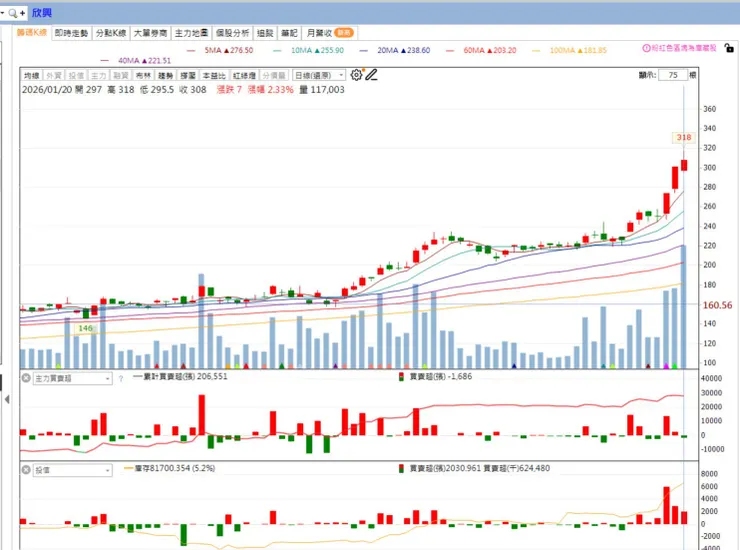Screen dimensions: 740x550
Task: Close the 投信 indicator panel
Action: [26, 470]
